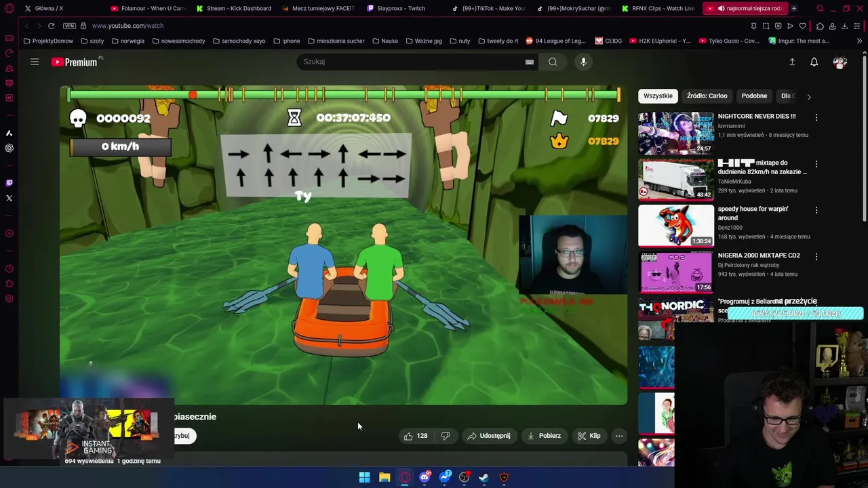The height and width of the screenshot is (488, 868).
Task: Open Aria AI in the Opera sidebar
Action: click(x=9, y=133)
